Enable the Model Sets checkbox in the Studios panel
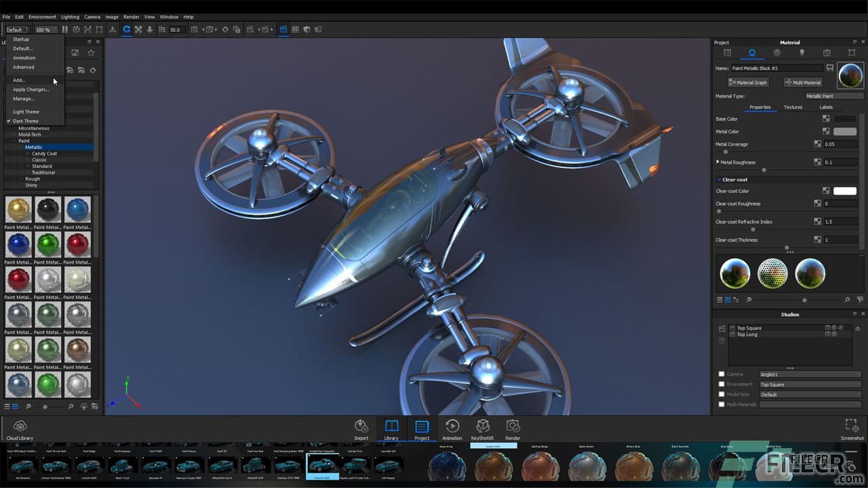 pyautogui.click(x=721, y=394)
